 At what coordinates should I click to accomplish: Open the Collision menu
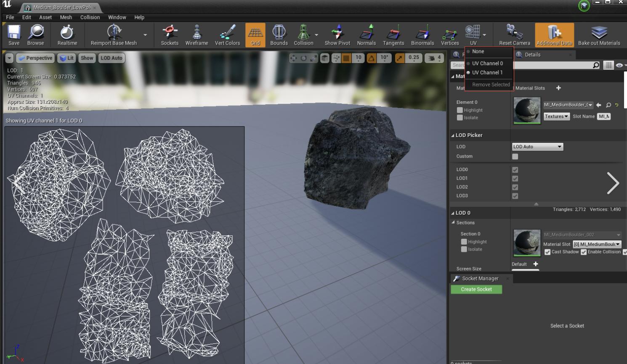coord(90,17)
